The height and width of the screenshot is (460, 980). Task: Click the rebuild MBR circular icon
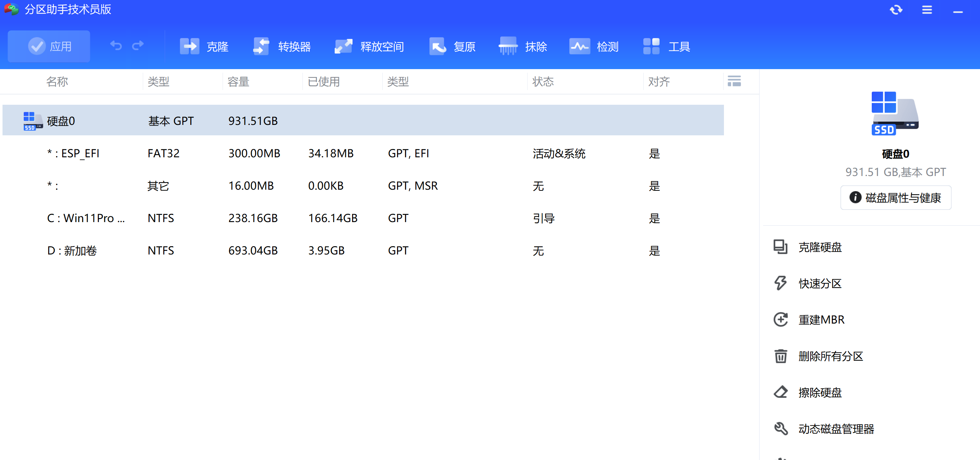tap(781, 319)
